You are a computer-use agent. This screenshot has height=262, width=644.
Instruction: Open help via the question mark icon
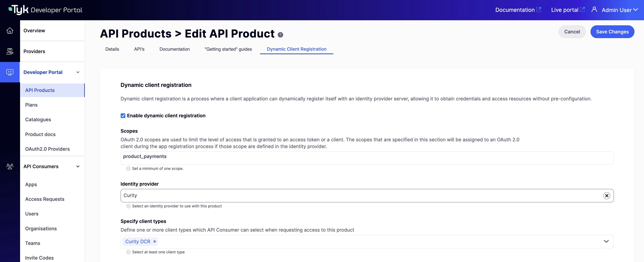coord(281,35)
